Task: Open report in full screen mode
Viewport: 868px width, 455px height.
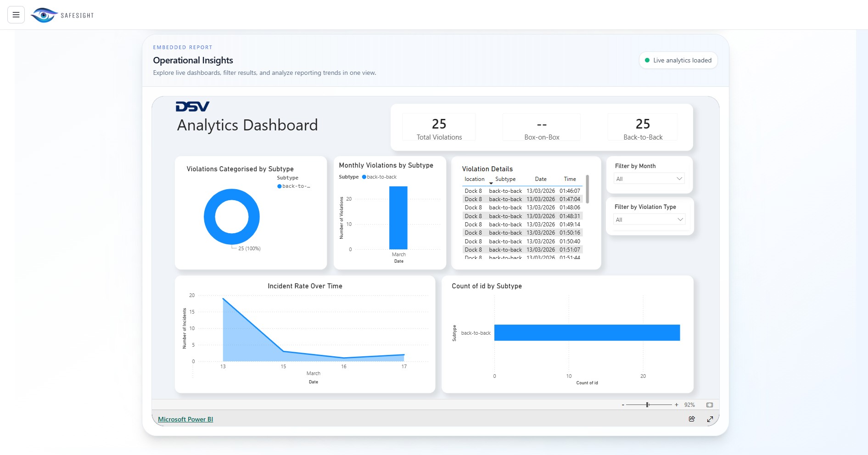Action: [x=710, y=419]
